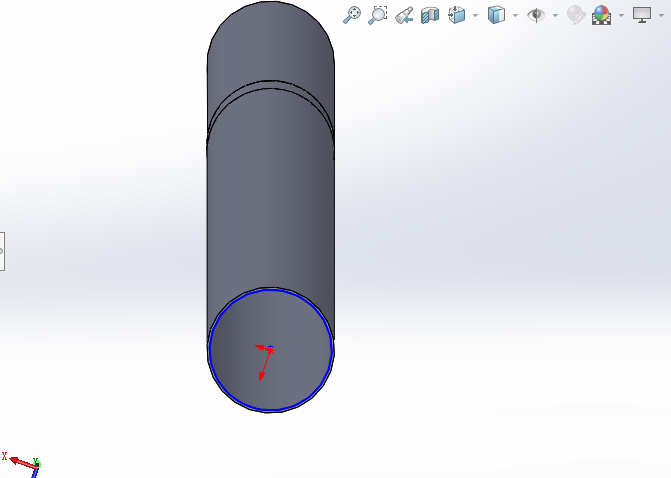Click the red origin marker on the end face
The width and height of the screenshot is (671, 478).
(x=270, y=350)
